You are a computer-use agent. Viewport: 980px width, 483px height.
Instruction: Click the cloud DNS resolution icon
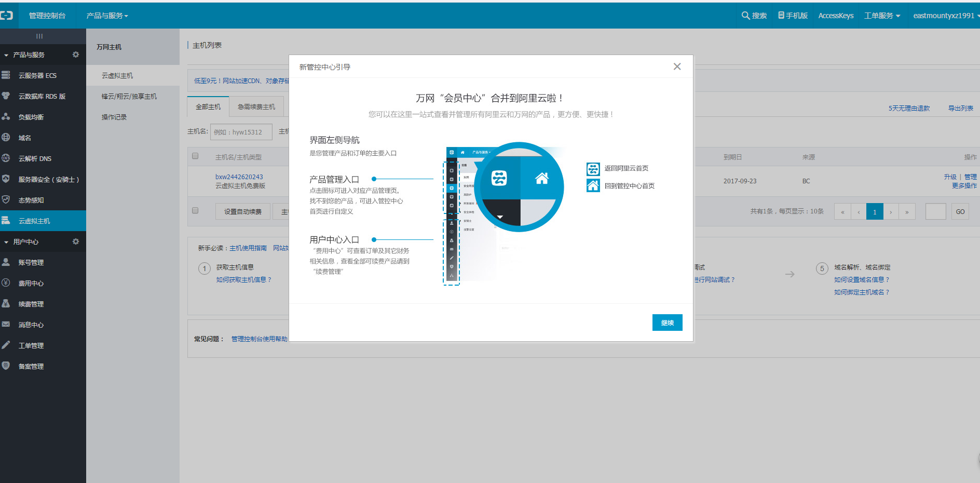[6, 158]
